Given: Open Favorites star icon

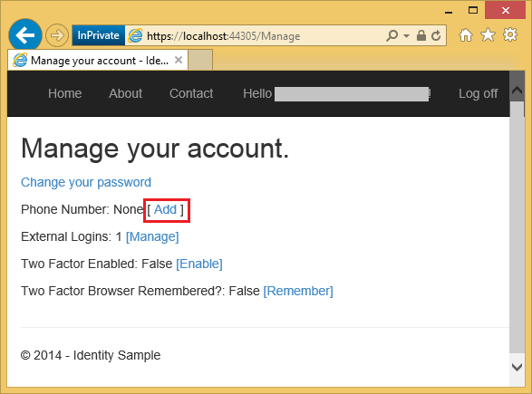Looking at the screenshot, I should tap(488, 35).
